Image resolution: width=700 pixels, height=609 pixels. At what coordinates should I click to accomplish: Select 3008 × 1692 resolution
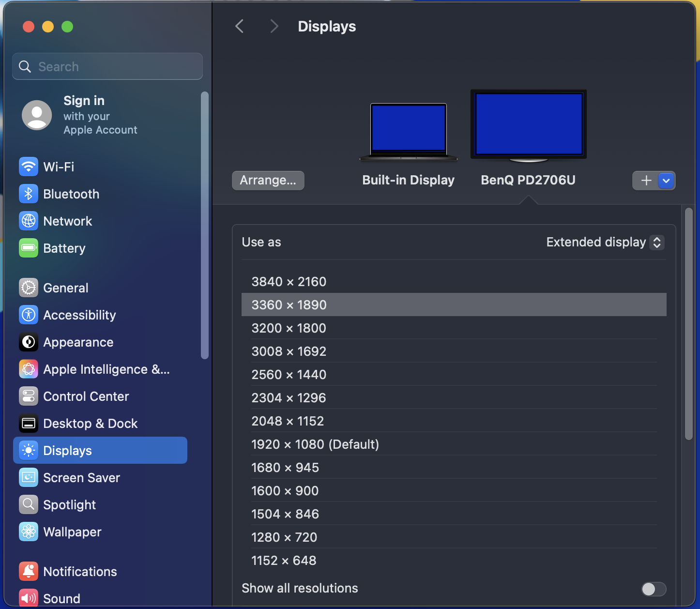coord(454,351)
